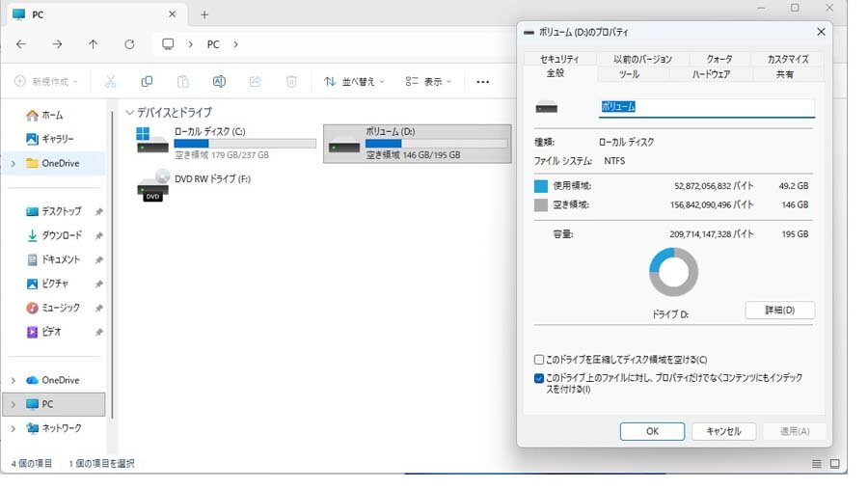Close the PC tab
Image resolution: width=868 pixels, height=488 pixels.
click(173, 14)
